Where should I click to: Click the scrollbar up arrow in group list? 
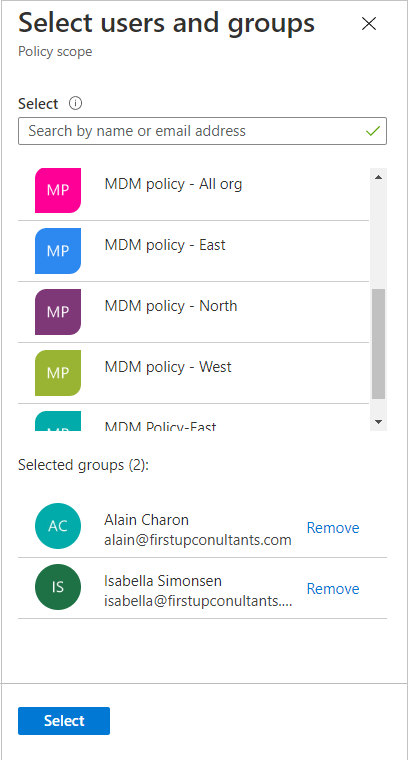pos(378,177)
